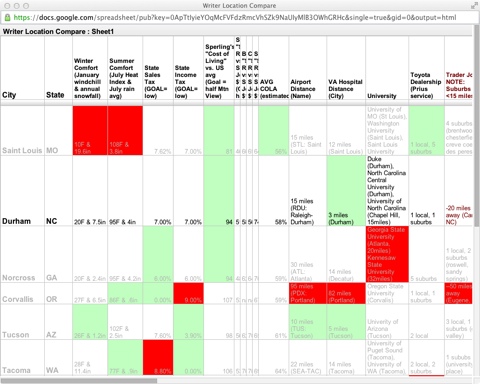This screenshot has height=384, width=480.
Task: Click the red '9.00%' income tax cell
Action: (x=189, y=293)
